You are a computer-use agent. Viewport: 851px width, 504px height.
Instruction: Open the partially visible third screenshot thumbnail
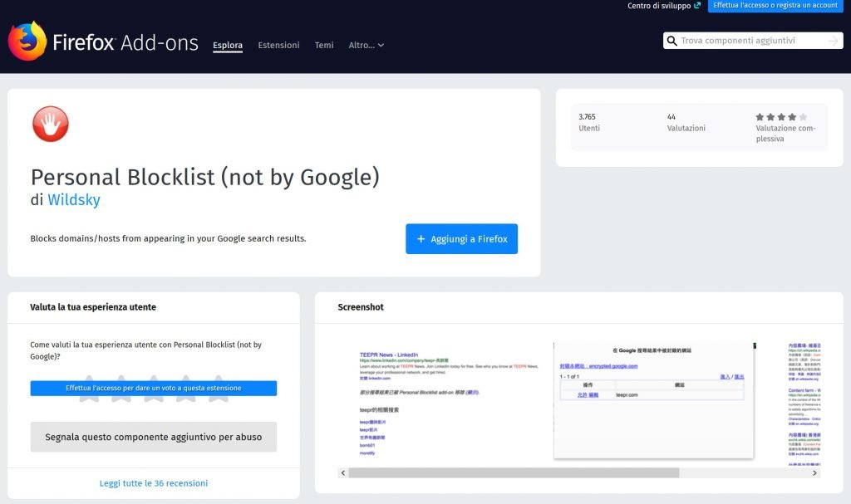pos(804,404)
